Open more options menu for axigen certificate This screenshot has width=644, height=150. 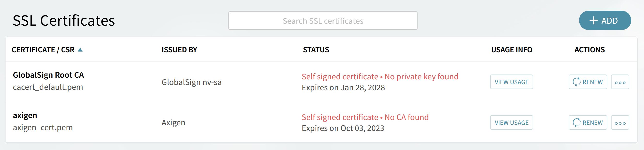(x=620, y=123)
